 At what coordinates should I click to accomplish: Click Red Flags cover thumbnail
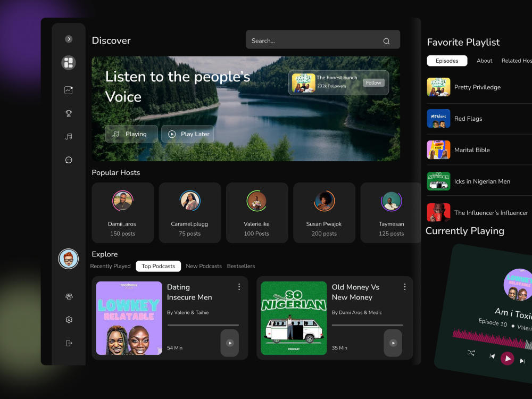[x=438, y=119]
